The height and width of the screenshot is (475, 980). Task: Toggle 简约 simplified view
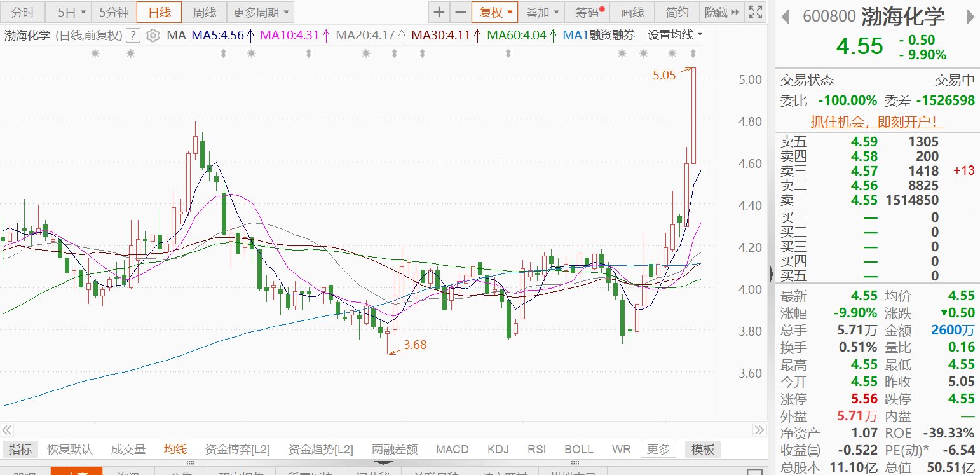tap(677, 12)
